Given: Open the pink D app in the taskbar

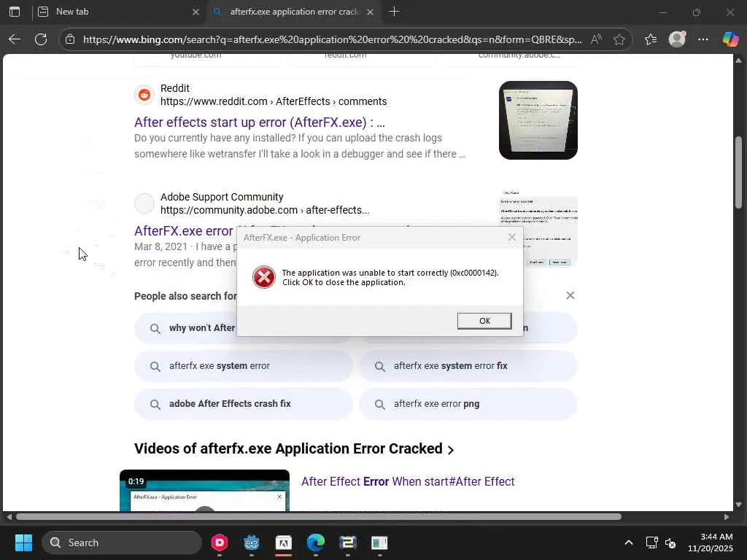Looking at the screenshot, I should pyautogui.click(x=219, y=542).
